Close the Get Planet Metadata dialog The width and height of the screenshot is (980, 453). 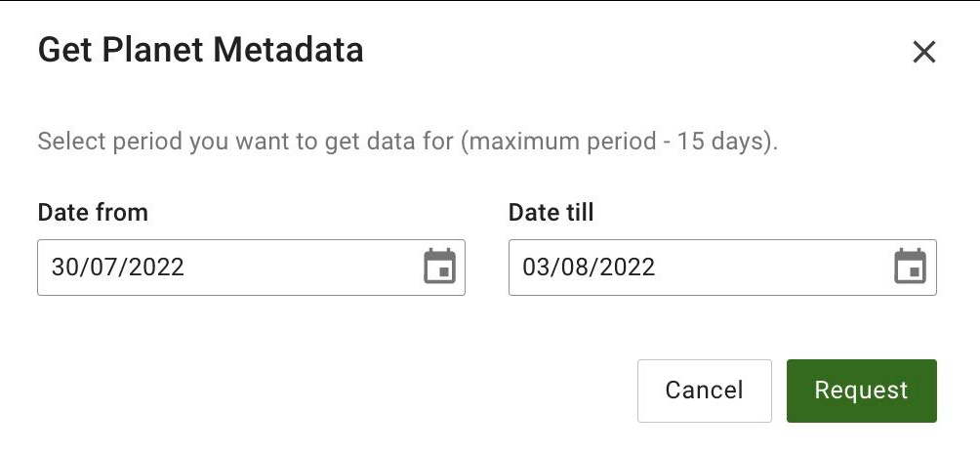click(x=923, y=53)
